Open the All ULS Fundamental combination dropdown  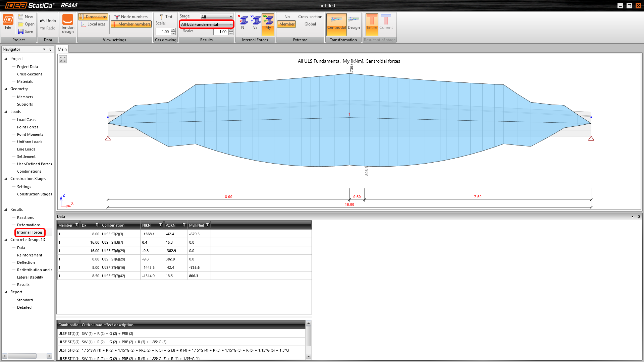206,24
